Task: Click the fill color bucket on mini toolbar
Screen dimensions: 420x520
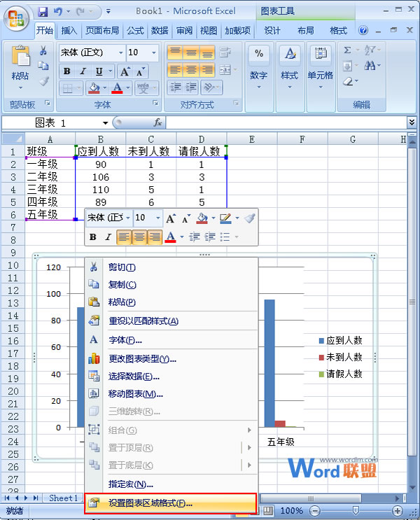Action: pos(202,218)
